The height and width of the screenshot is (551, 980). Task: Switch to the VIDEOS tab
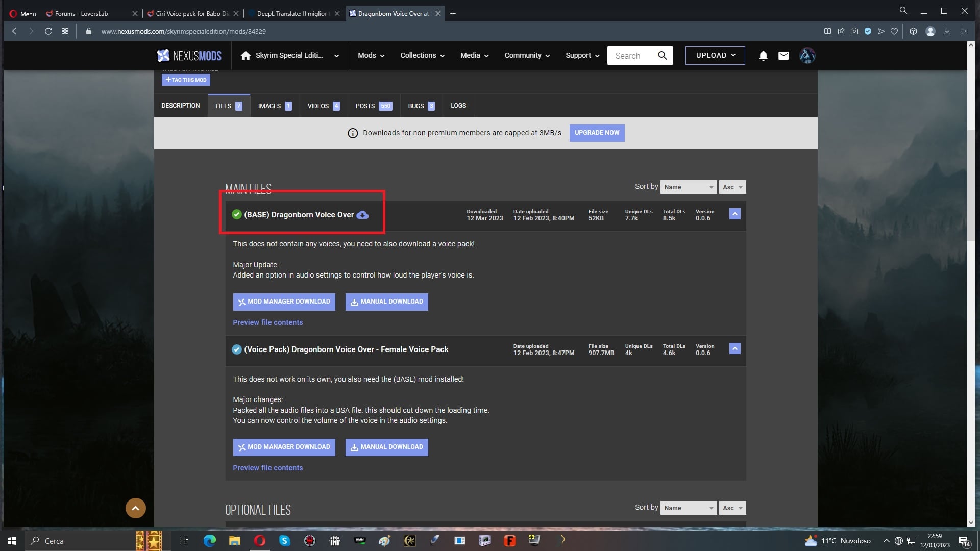click(x=324, y=106)
